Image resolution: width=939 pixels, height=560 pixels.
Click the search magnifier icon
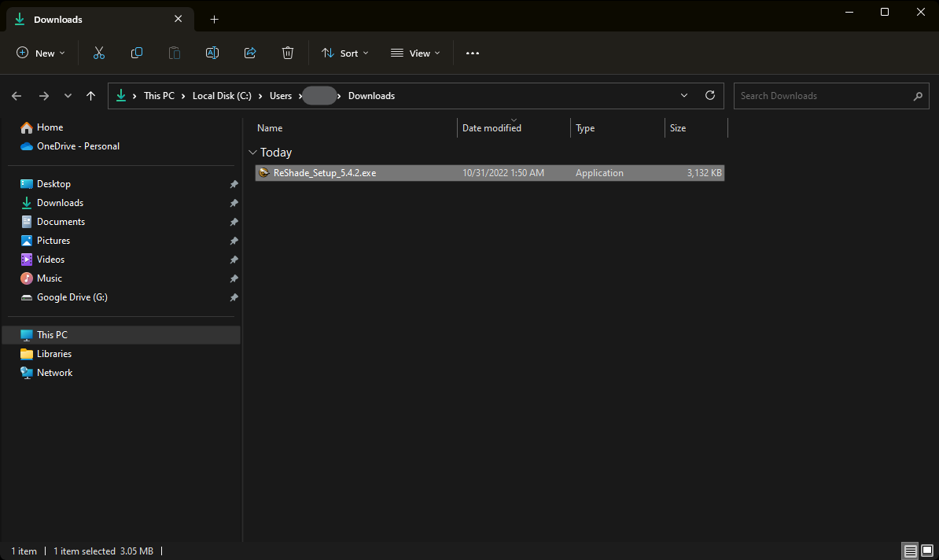tap(918, 96)
